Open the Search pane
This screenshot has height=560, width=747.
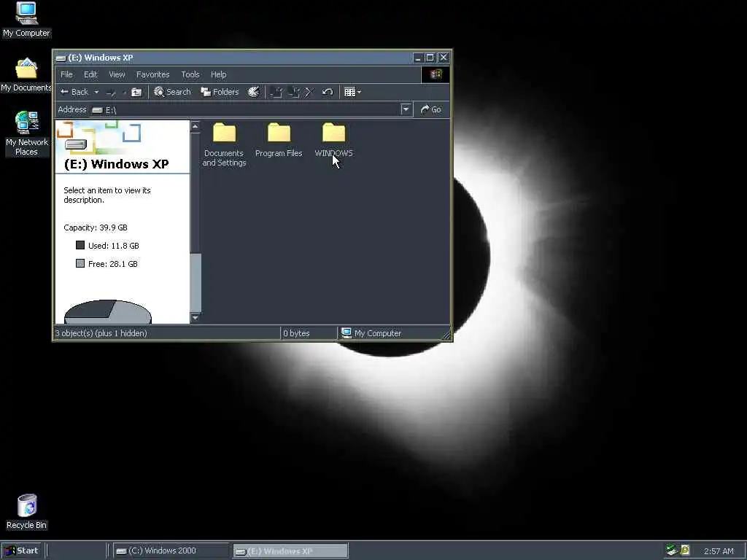pos(172,92)
